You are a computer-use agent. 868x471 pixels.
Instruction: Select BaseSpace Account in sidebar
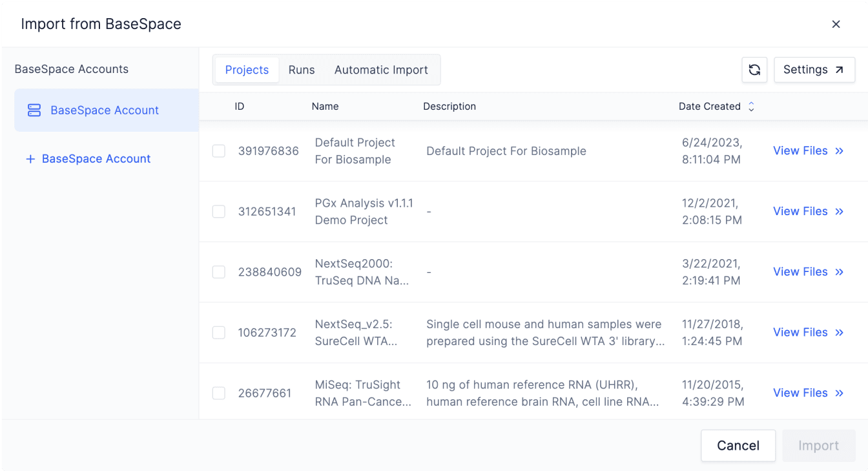coord(107,110)
